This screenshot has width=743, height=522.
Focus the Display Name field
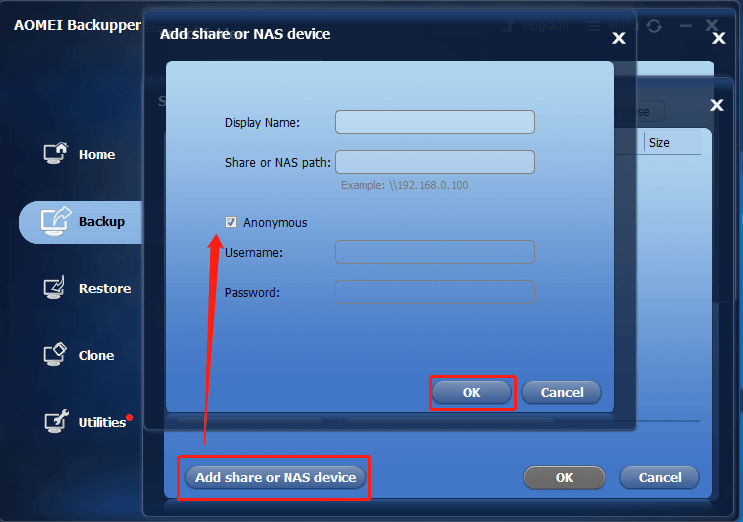[x=435, y=122]
